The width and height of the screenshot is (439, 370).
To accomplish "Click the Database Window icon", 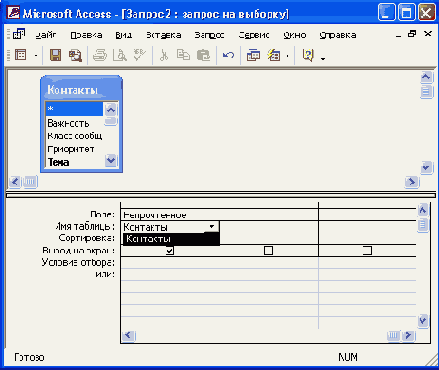I will (253, 55).
